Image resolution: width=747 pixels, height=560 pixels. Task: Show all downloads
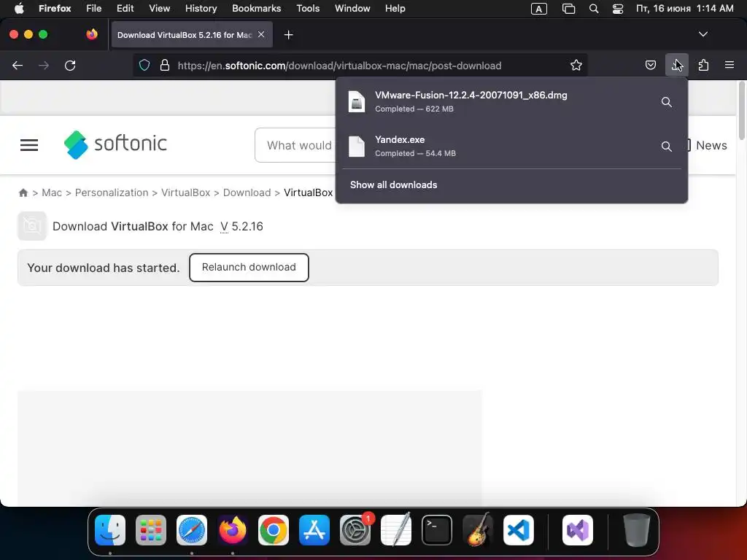[x=393, y=184]
